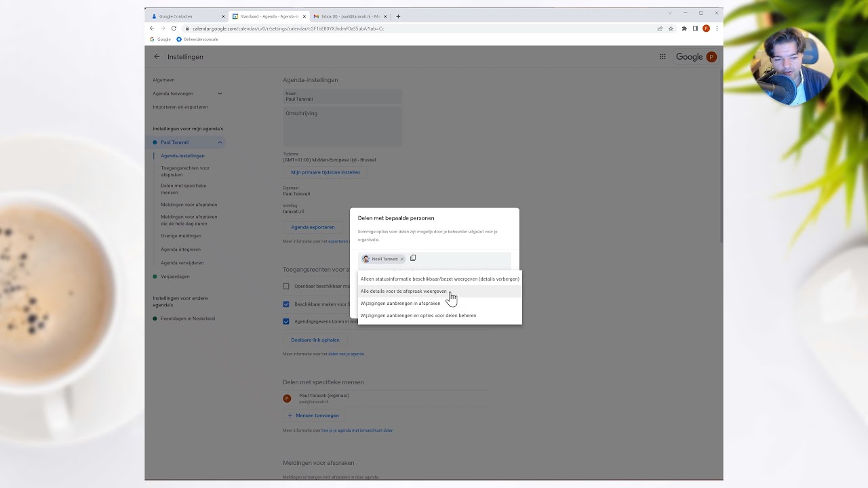The width and height of the screenshot is (868, 488).
Task: Bookmark this page with the star icon
Action: coord(671,28)
